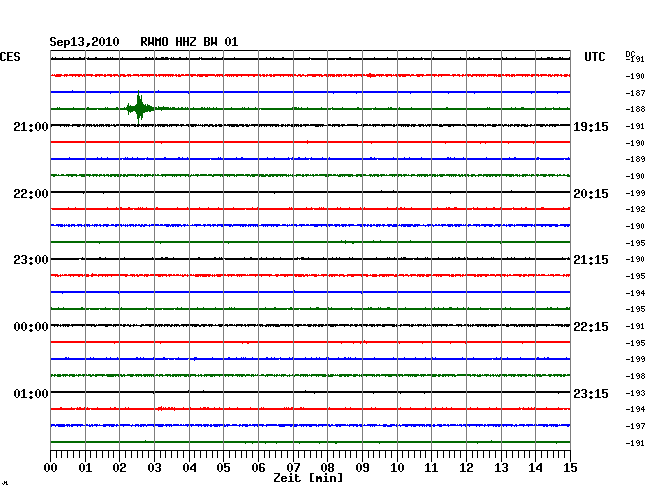Click minute tick label 13

tap(501, 468)
